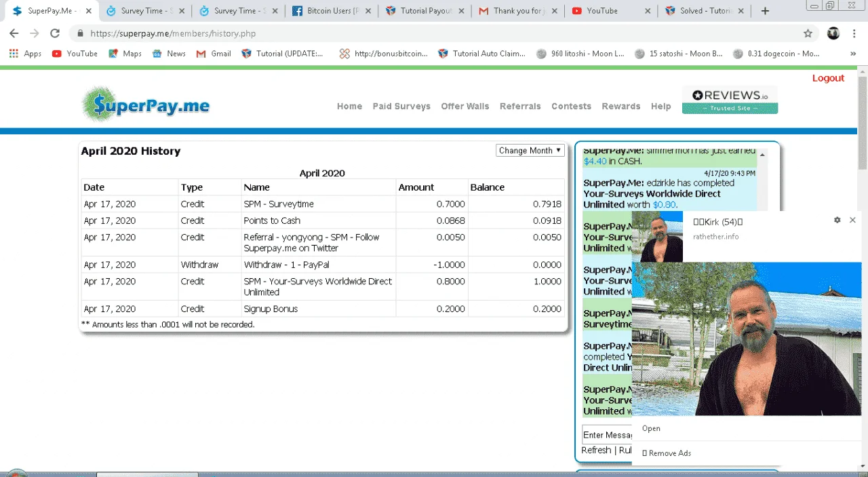The width and height of the screenshot is (868, 477).
Task: Close the SuperPay.Me browser tab
Action: point(88,11)
